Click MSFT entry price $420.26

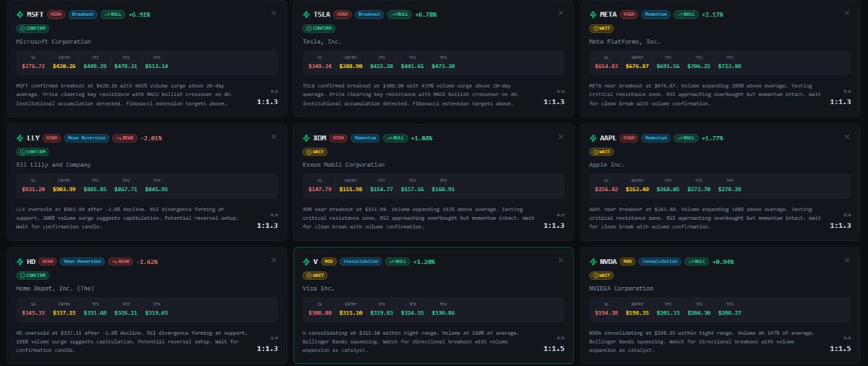pos(64,67)
